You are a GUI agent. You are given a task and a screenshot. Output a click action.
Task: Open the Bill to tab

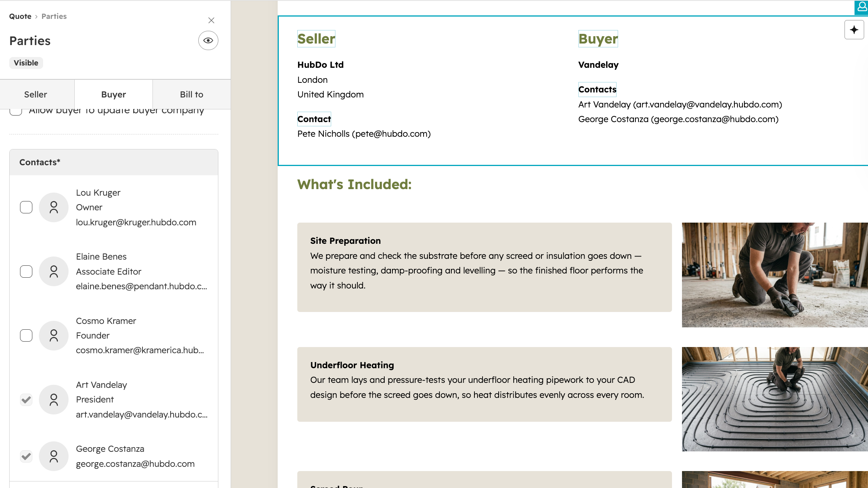coord(191,94)
